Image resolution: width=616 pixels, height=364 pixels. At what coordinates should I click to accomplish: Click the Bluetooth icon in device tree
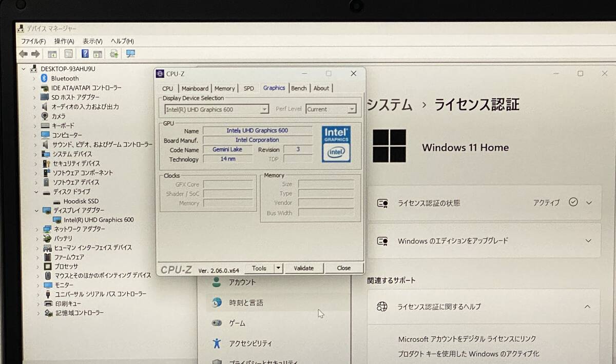point(44,78)
